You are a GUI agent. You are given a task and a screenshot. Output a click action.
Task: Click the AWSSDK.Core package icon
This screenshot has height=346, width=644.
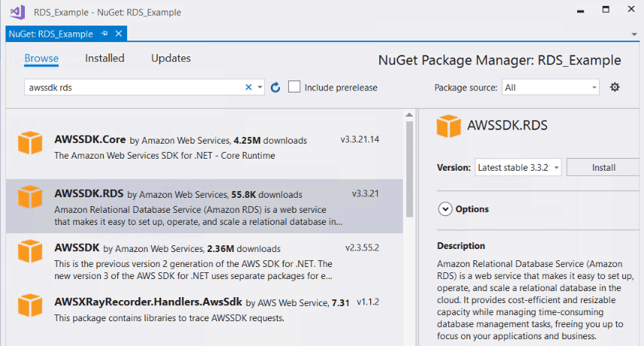click(31, 143)
